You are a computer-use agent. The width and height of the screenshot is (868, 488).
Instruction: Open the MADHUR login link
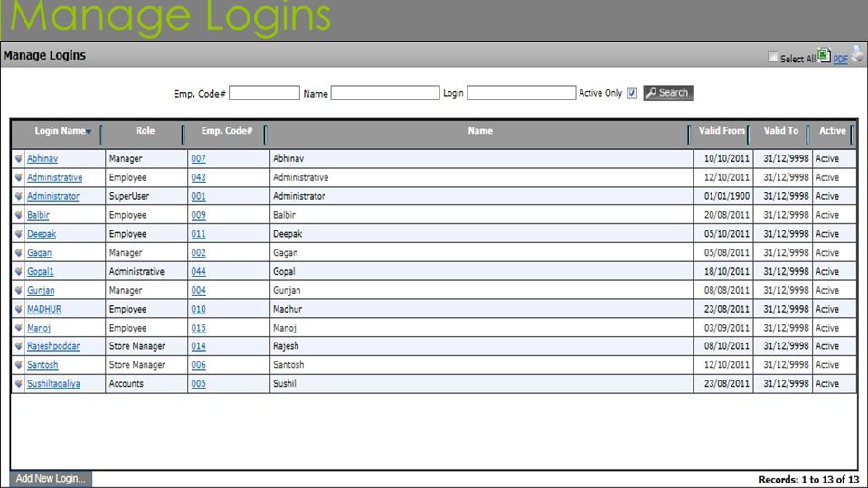[44, 309]
